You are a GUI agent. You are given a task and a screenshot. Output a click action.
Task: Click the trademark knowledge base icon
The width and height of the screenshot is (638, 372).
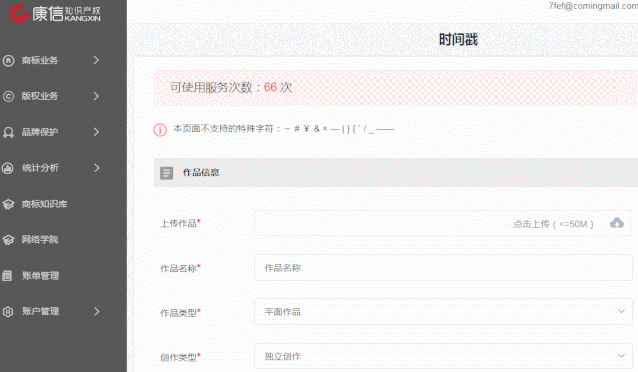[8, 204]
